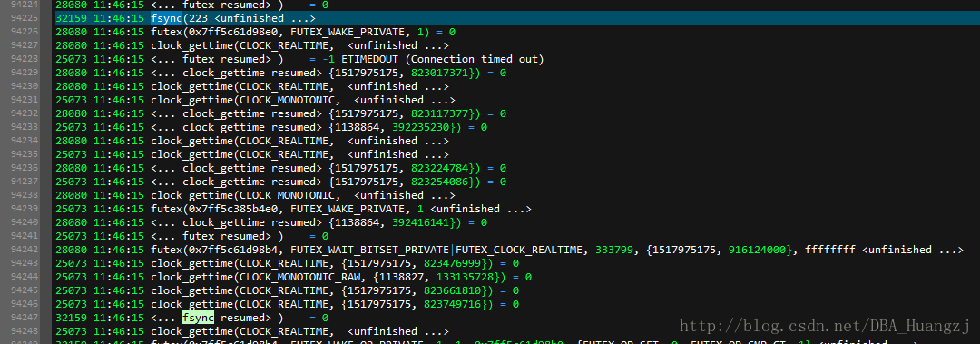Image resolution: width=980 pixels, height=344 pixels.
Task: Click FUTEX_WAIT_BITSET_PRIVATE on line 94242
Action: (x=370, y=251)
